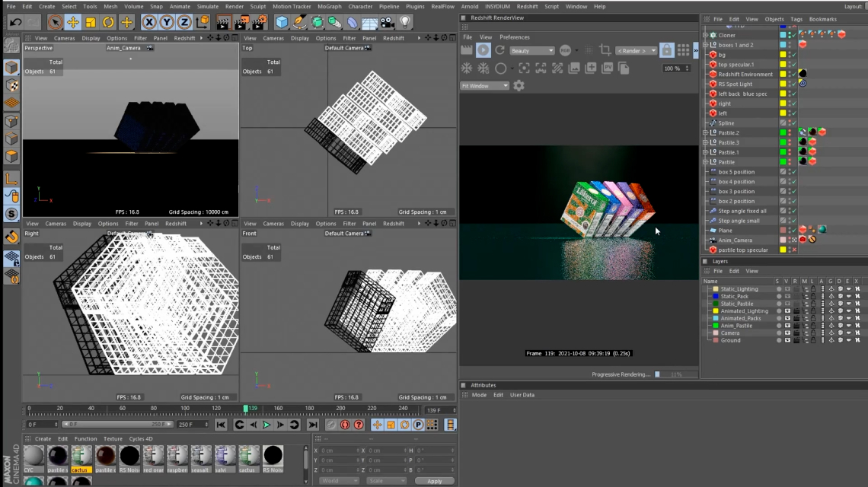Select the Rotate tool in the top toolbar
This screenshot has height=487, width=868.
tap(109, 22)
